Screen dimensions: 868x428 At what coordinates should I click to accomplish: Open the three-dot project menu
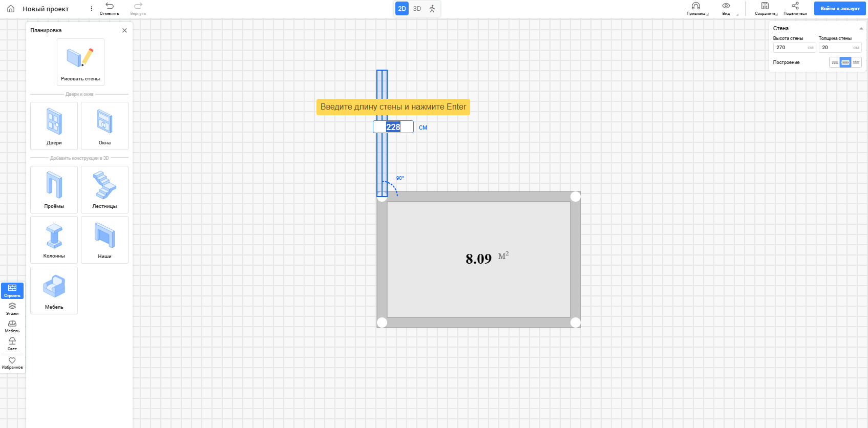(x=92, y=9)
